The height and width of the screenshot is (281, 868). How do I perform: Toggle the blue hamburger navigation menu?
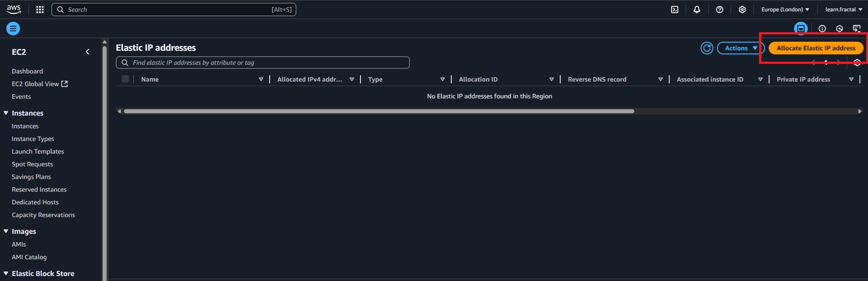(x=13, y=29)
